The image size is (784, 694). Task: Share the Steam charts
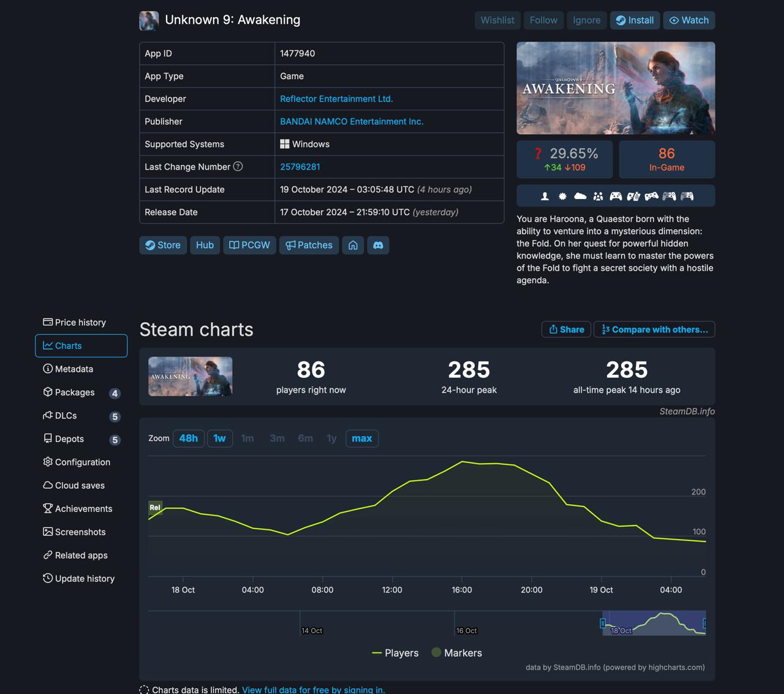coord(567,330)
